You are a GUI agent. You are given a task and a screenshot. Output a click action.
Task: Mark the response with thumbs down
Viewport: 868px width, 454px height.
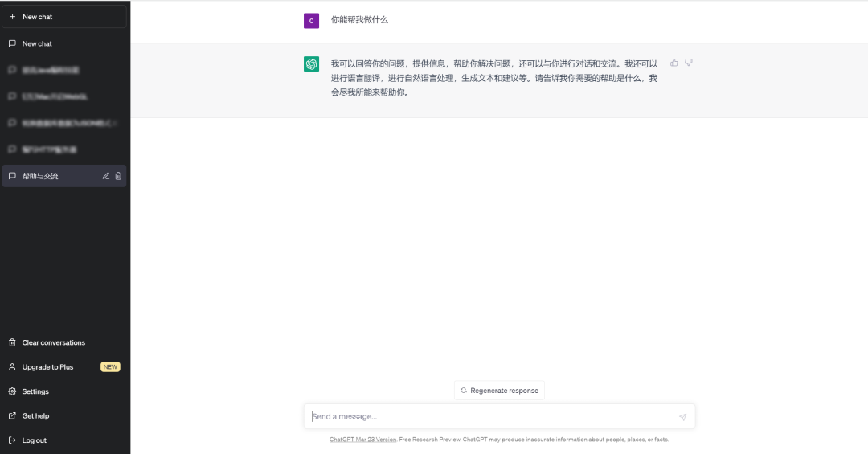[x=689, y=63]
